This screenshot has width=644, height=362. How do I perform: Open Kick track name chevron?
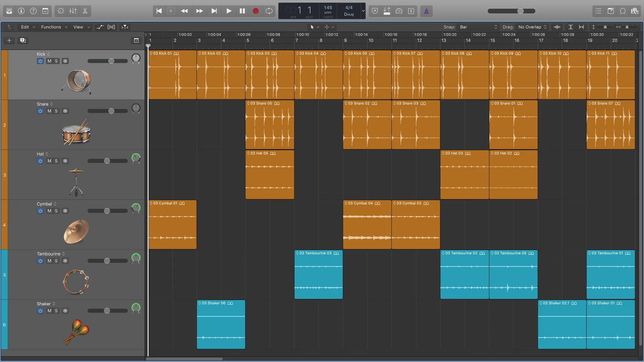[48, 54]
